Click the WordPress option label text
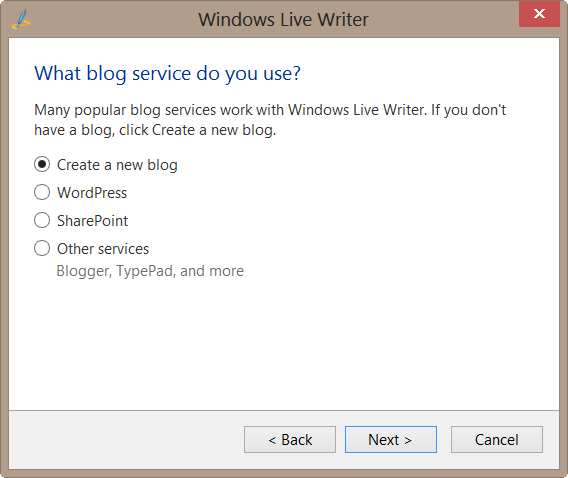 [92, 193]
